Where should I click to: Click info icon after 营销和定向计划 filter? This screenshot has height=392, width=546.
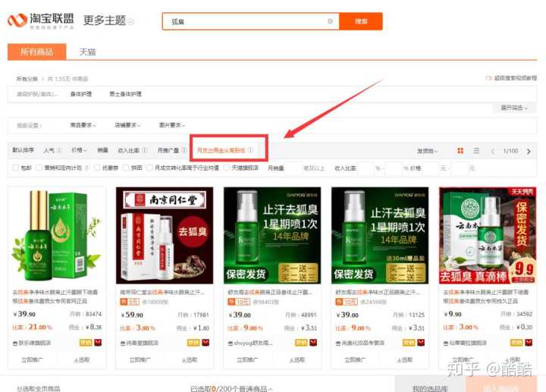click(86, 168)
